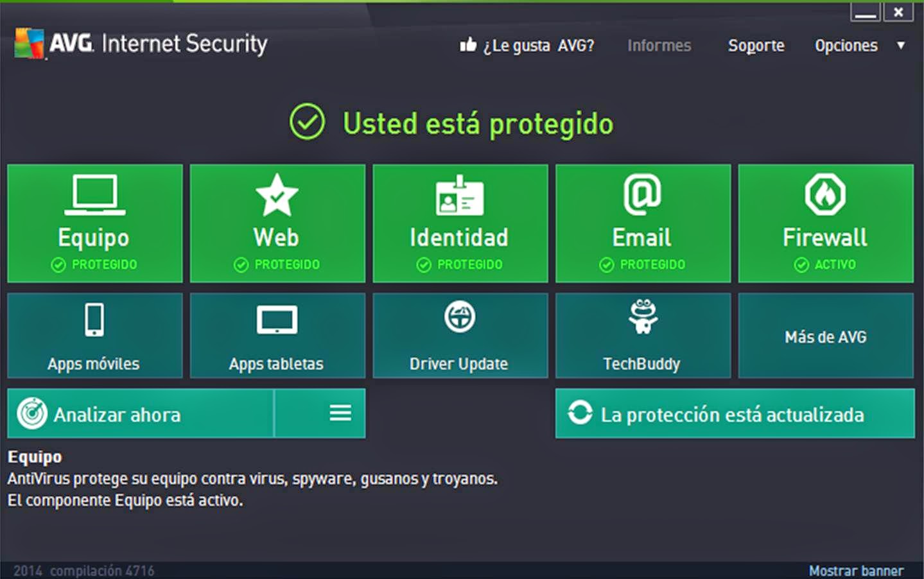Click the bold Equipo description heading
This screenshot has height=579, width=924.
coord(35,457)
